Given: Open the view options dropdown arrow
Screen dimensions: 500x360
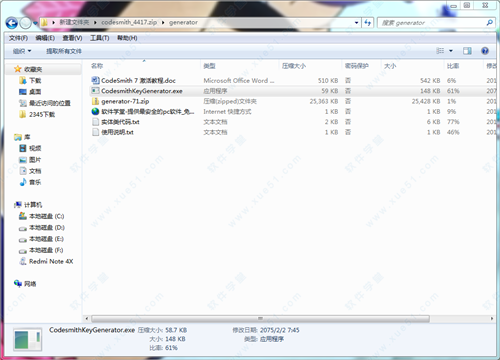Looking at the screenshot, I should coord(451,51).
